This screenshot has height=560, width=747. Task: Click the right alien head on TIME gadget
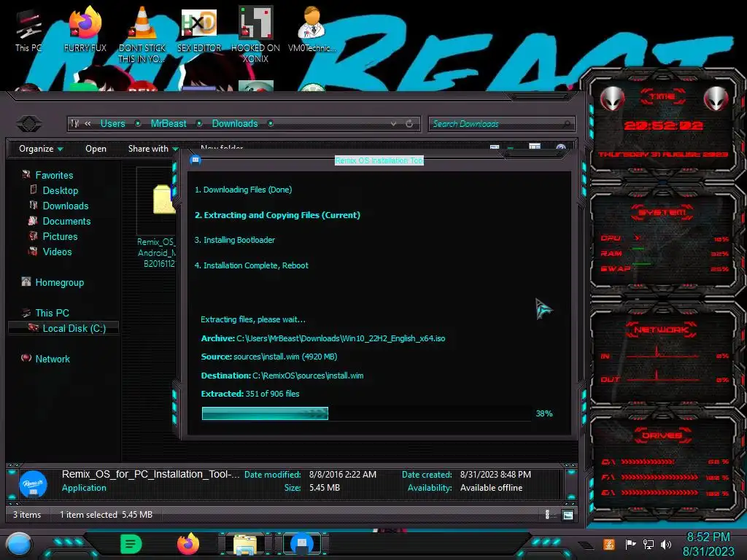pyautogui.click(x=716, y=99)
